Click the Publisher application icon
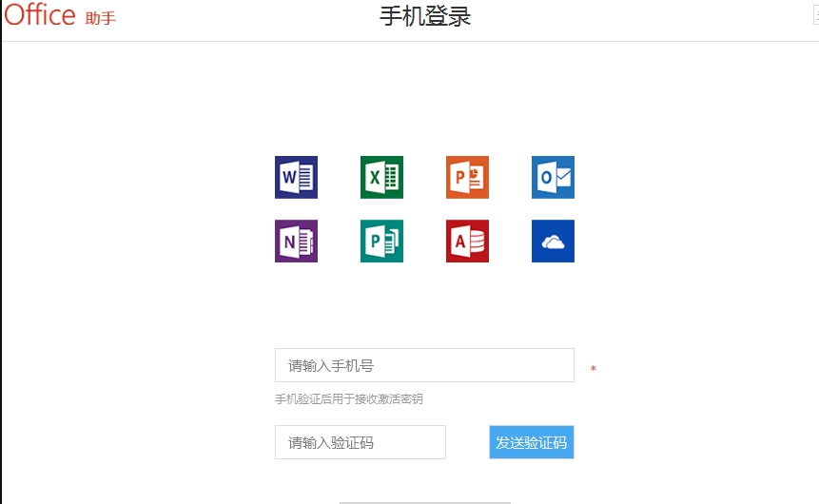This screenshot has height=504, width=819. (x=381, y=241)
